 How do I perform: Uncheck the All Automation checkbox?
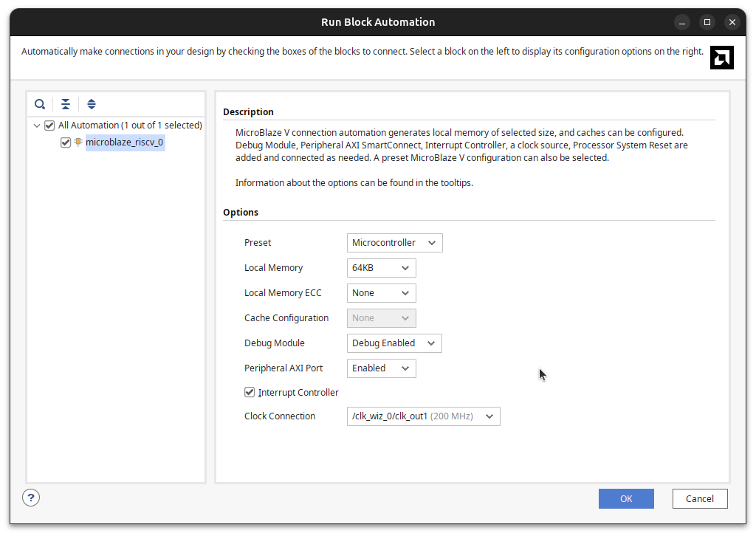49,125
